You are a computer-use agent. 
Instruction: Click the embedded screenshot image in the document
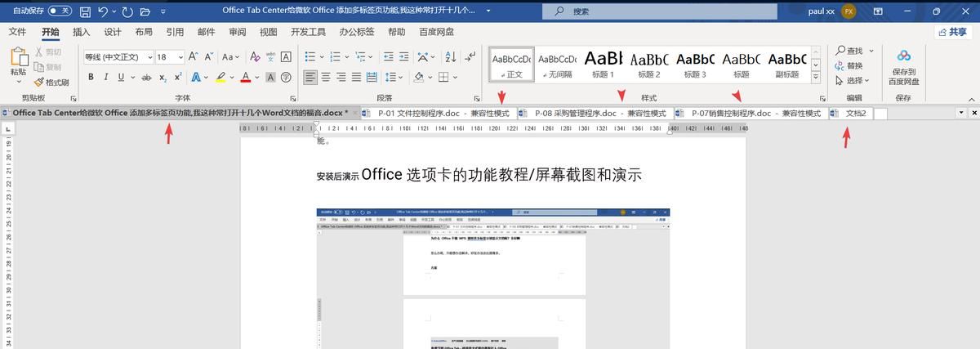coord(493,279)
